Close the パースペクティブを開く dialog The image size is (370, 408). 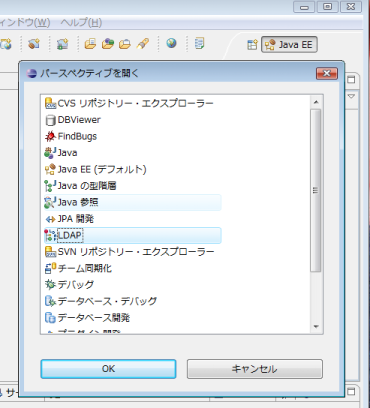pyautogui.click(x=327, y=73)
